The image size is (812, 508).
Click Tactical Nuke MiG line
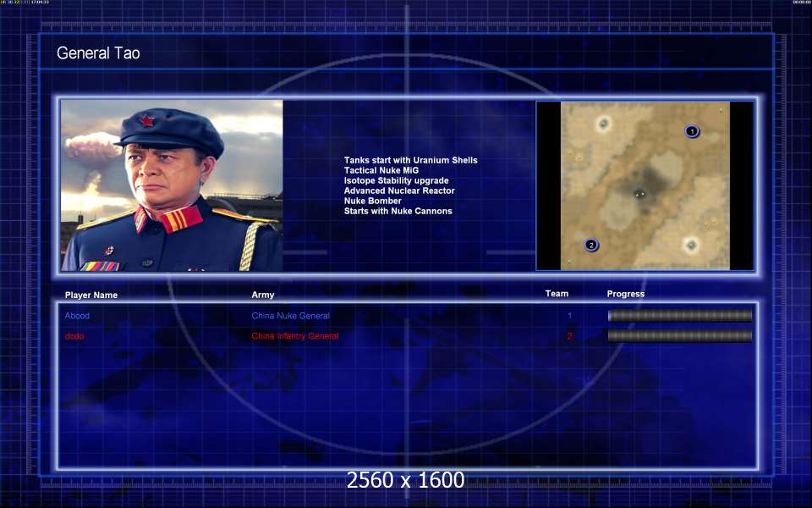(381, 170)
